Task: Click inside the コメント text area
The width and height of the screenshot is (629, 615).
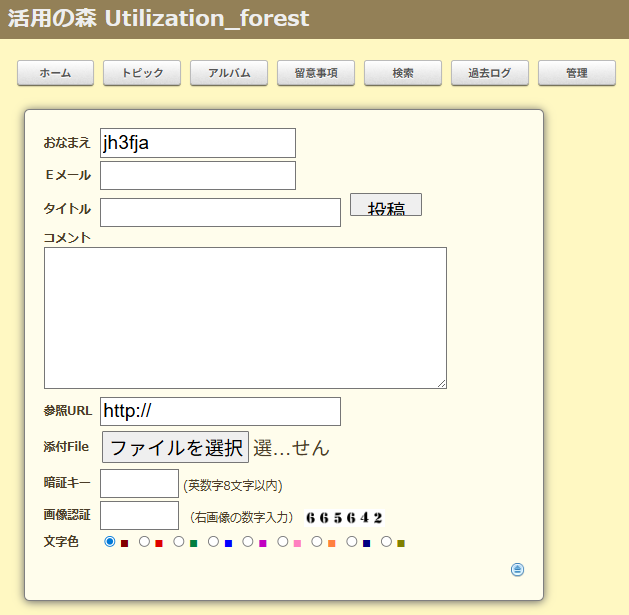Action: point(245,318)
